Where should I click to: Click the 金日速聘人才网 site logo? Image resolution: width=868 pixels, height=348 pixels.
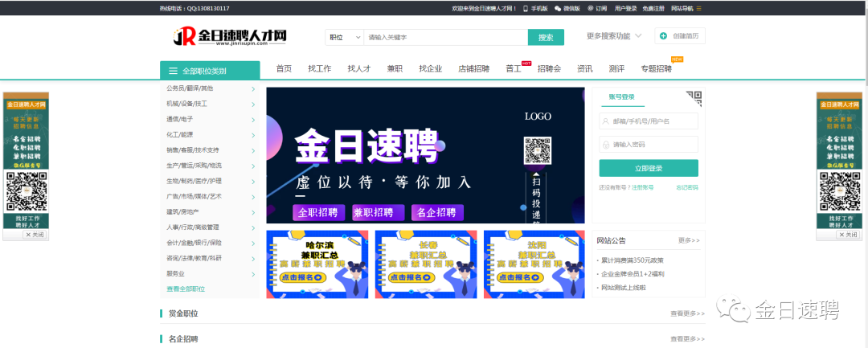[x=230, y=36]
